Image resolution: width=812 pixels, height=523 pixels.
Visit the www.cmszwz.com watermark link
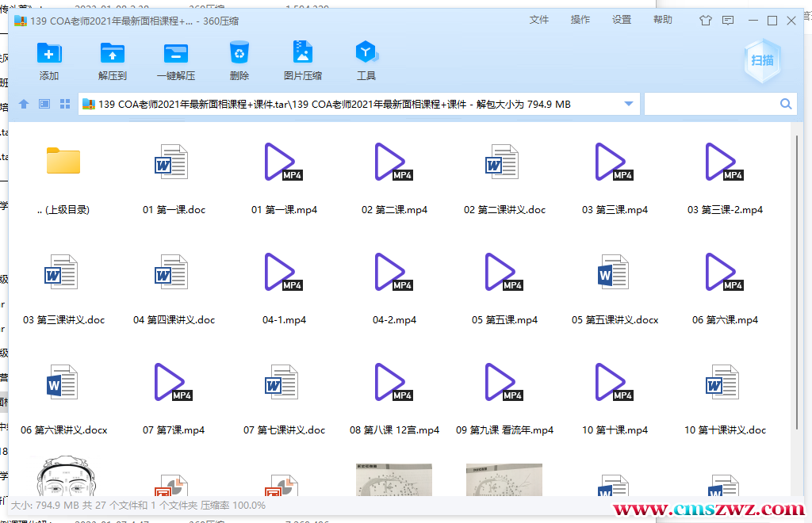click(712, 510)
